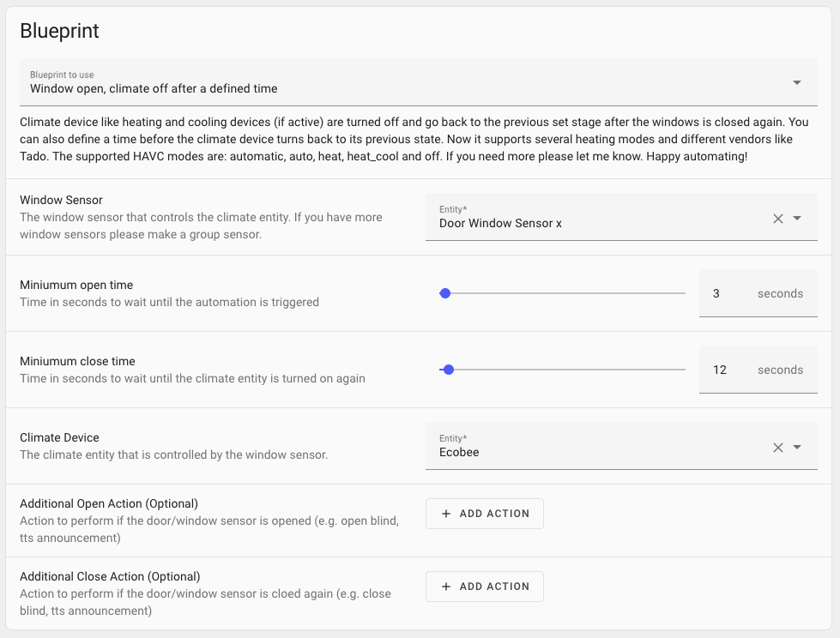
Task: Grab the Minimum open time slider handle
Action: [x=444, y=293]
